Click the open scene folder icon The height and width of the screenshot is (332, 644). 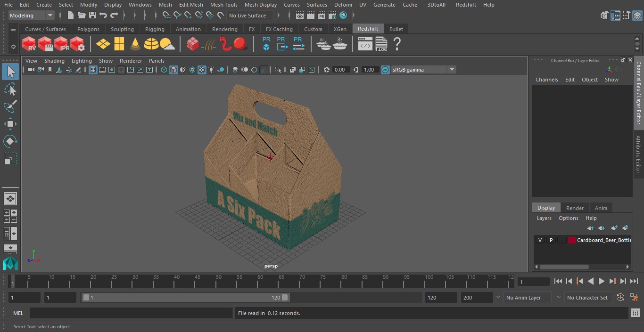coord(82,16)
